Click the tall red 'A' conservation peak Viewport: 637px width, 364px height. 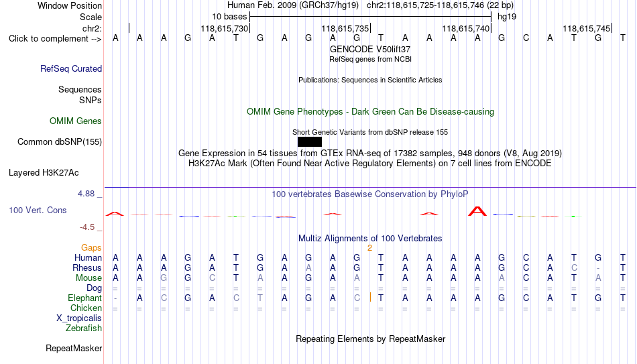tap(477, 211)
